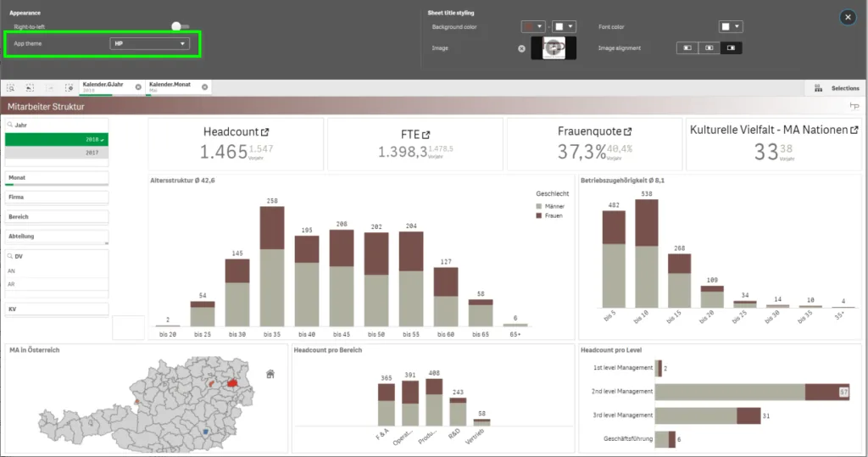This screenshot has height=457, width=868.
Task: Click the red Vienna region on map
Action: [232, 382]
